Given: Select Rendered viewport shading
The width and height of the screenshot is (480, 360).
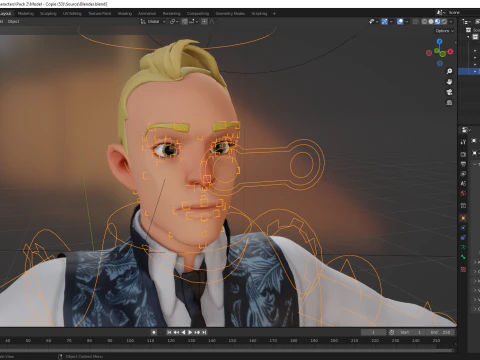Looking at the screenshot, I should tap(444, 21).
